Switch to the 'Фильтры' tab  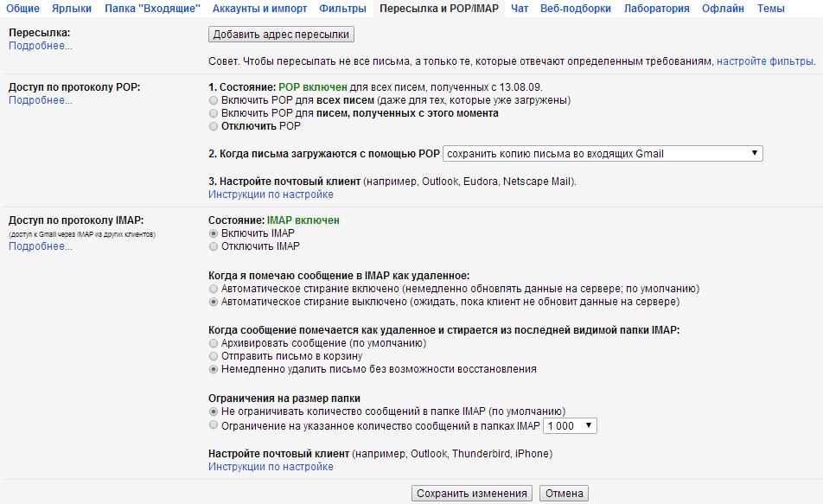click(x=342, y=9)
